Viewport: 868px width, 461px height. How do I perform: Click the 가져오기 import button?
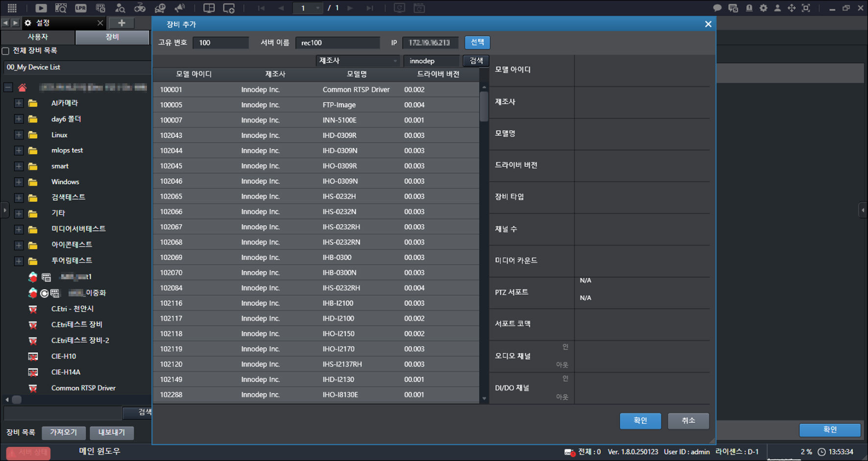pos(64,433)
